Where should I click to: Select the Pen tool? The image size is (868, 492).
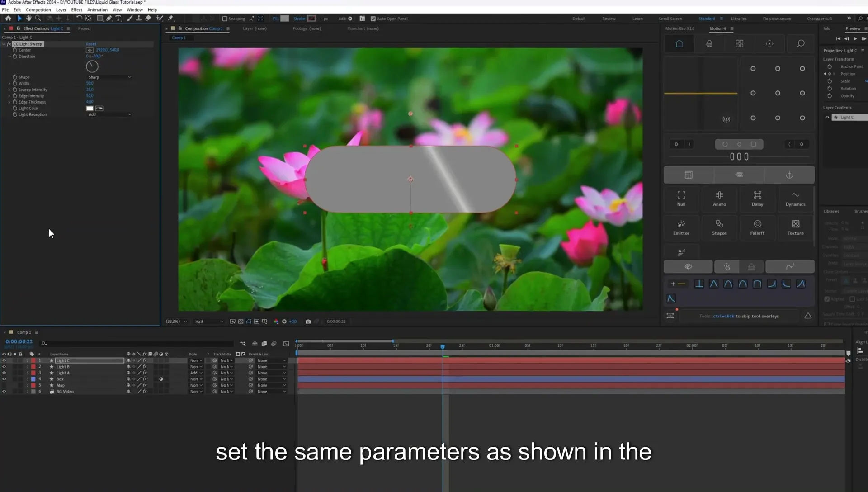pos(109,19)
